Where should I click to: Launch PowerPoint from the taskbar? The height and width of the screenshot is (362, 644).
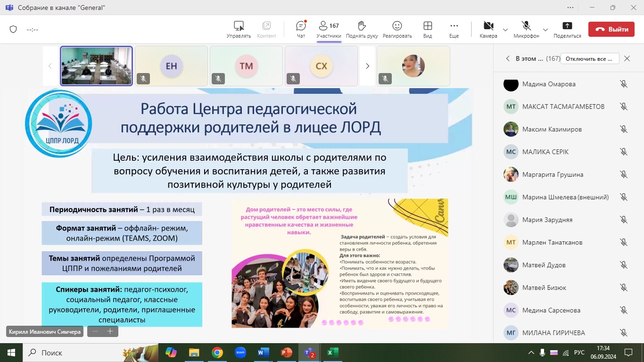coord(286,352)
